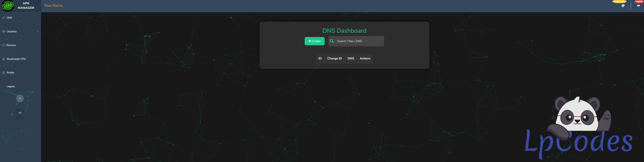This screenshot has width=644, height=162.
Task: Click the green 'Sua Logo Aqui' logo
Action: click(8, 6)
